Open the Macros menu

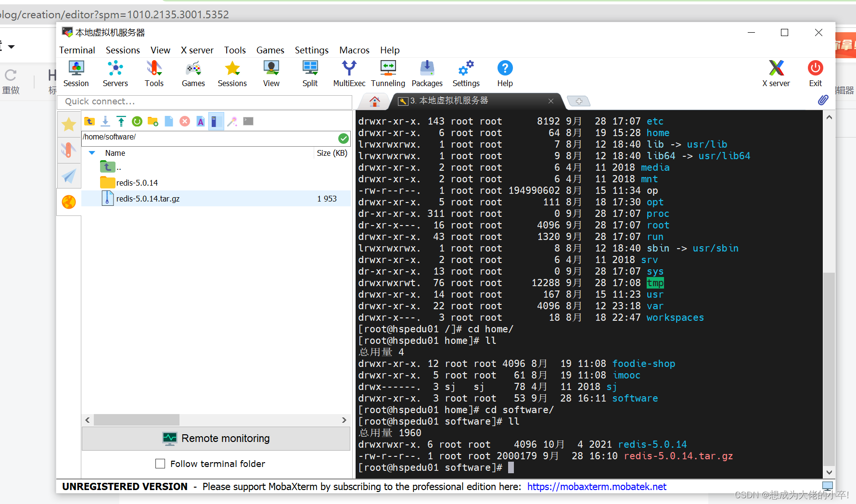coord(354,50)
